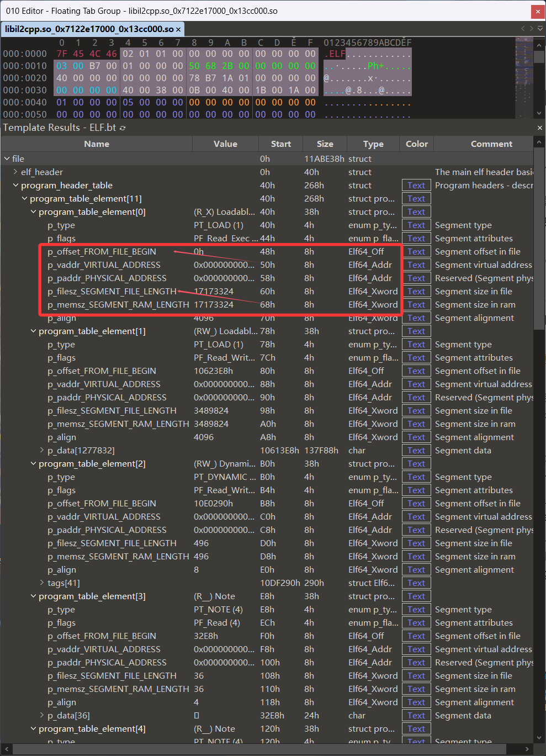Select p_offset_FROM_FILE_BEGIN row valued 32E8h
Viewport: 546px width, 756px height.
tap(267, 636)
